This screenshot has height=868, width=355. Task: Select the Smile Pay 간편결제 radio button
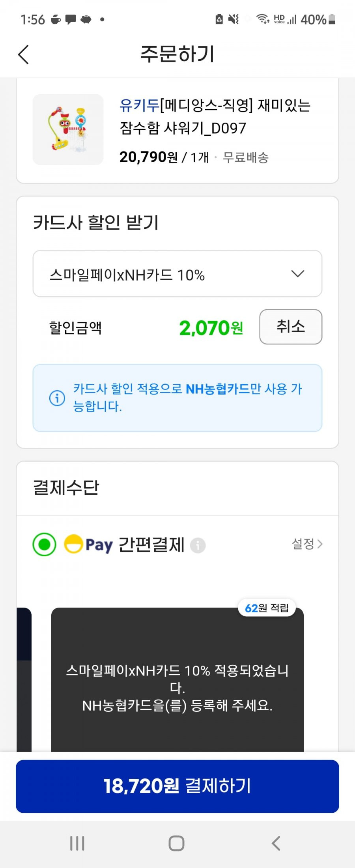tap(44, 544)
